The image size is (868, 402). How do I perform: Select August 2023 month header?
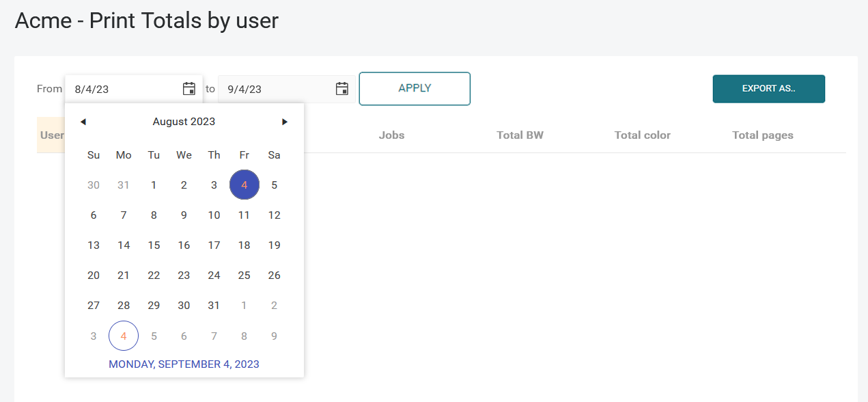coord(184,122)
